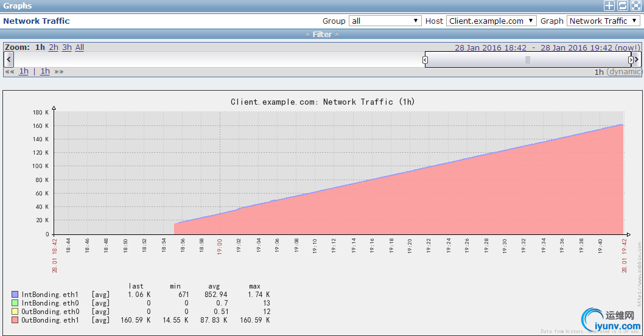Click the slider's right resize handle
The width and height of the screenshot is (644, 336).
click(631, 60)
